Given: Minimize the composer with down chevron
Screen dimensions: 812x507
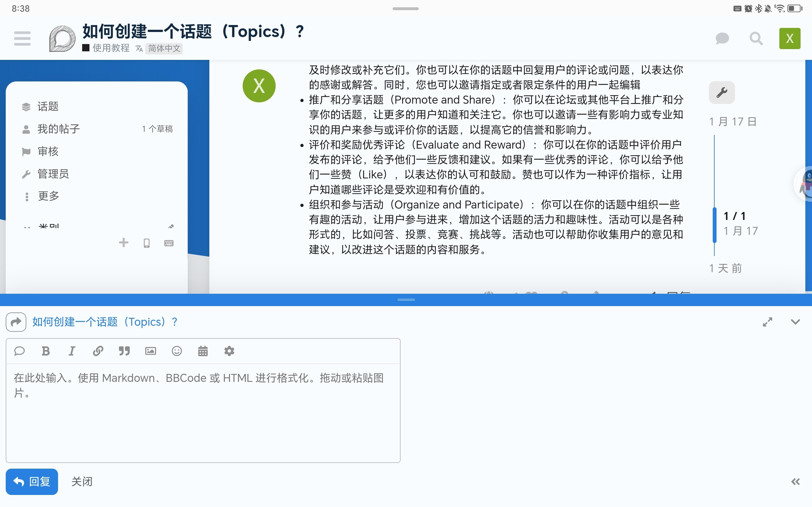Looking at the screenshot, I should 795,322.
